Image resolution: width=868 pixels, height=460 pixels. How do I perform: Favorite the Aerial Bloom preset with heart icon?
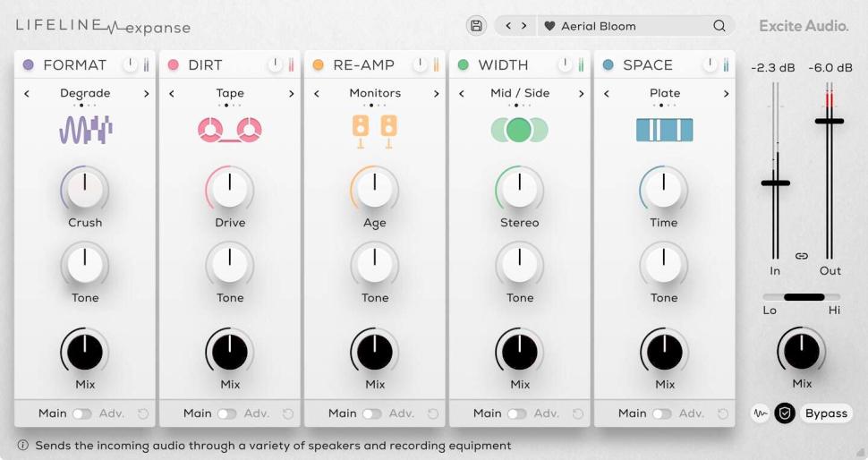[549, 26]
